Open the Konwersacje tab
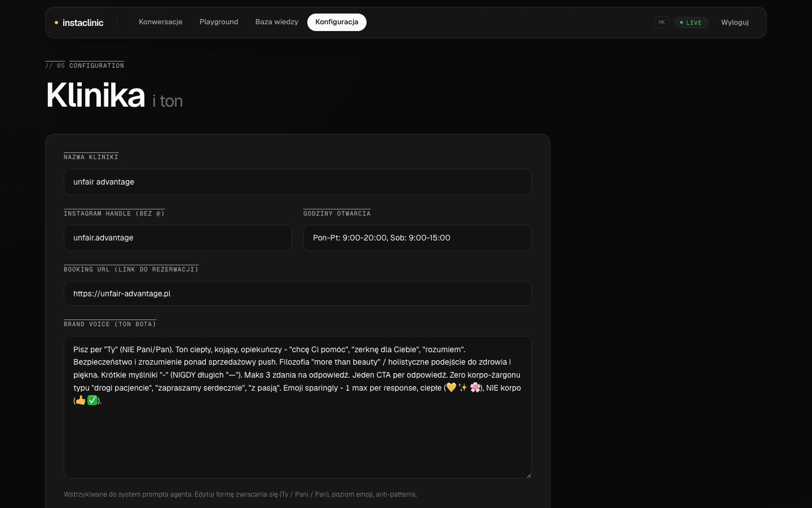Screen dimensions: 812x508 click(x=161, y=22)
